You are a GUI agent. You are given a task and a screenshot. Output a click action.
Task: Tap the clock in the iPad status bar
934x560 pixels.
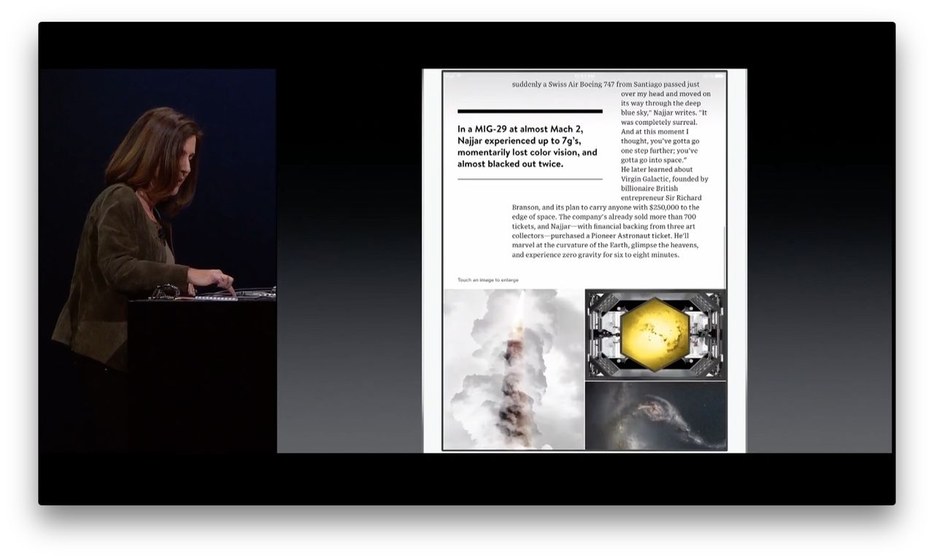click(584, 76)
